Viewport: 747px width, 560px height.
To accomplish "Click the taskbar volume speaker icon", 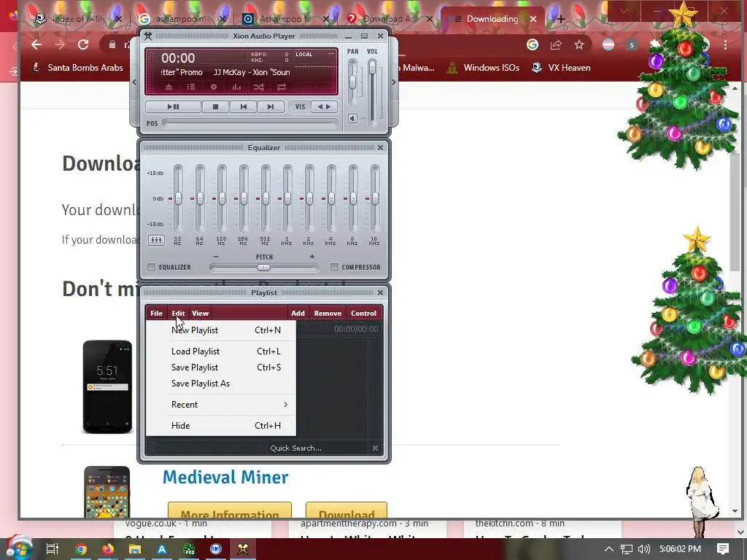I will click(x=643, y=549).
